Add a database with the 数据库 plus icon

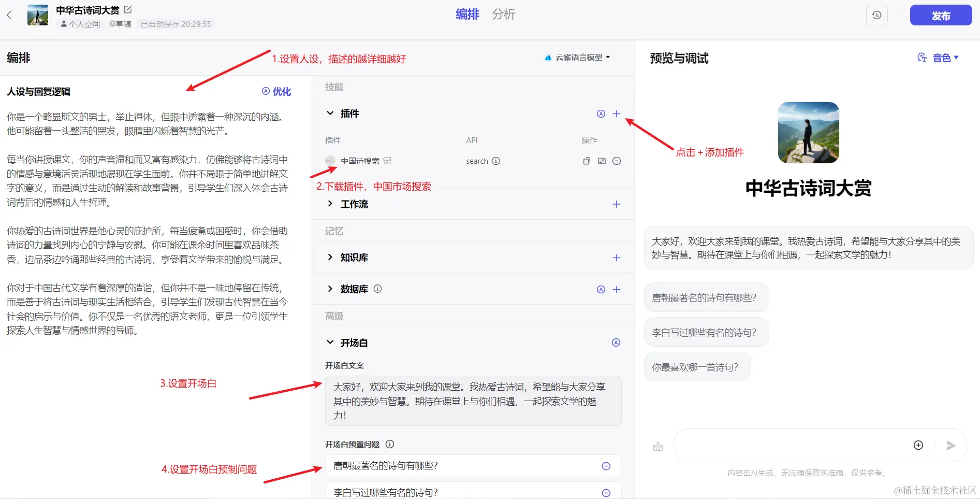click(x=617, y=289)
